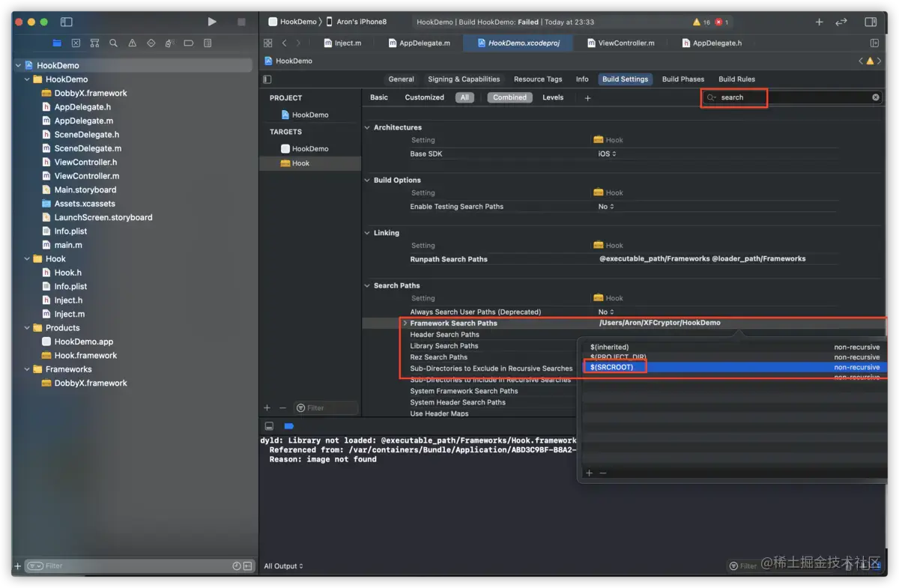Toggle the inspectors panel icon at top right
The image size is (899, 588).
(870, 22)
